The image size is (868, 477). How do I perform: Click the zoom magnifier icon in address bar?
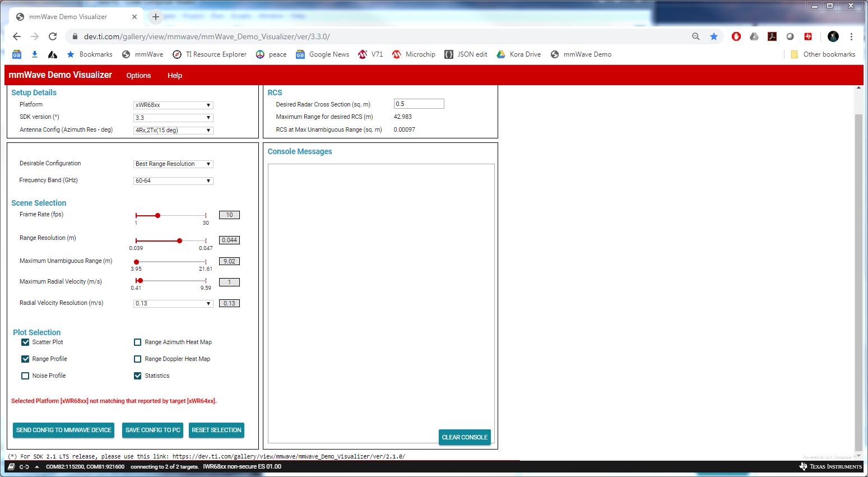[x=696, y=36]
